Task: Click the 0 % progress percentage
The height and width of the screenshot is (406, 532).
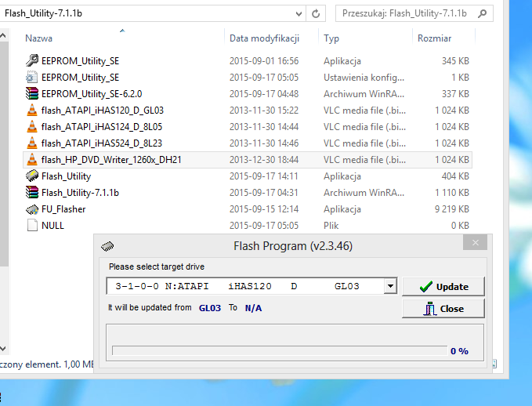Action: tap(459, 351)
